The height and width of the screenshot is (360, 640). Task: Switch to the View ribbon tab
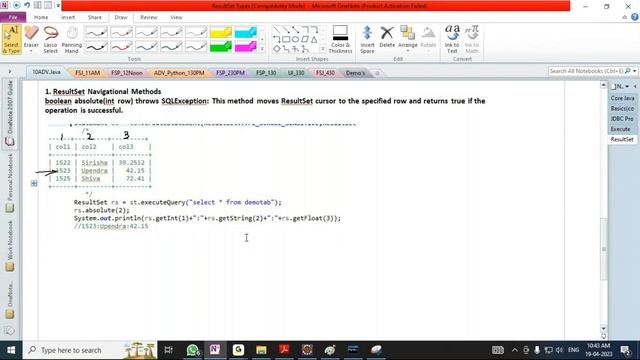(176, 18)
